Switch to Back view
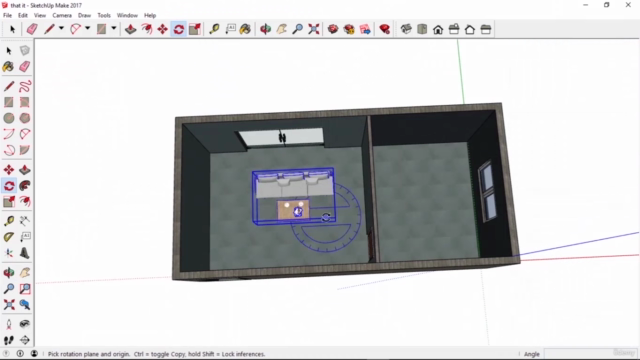The image size is (640, 360). click(x=470, y=29)
